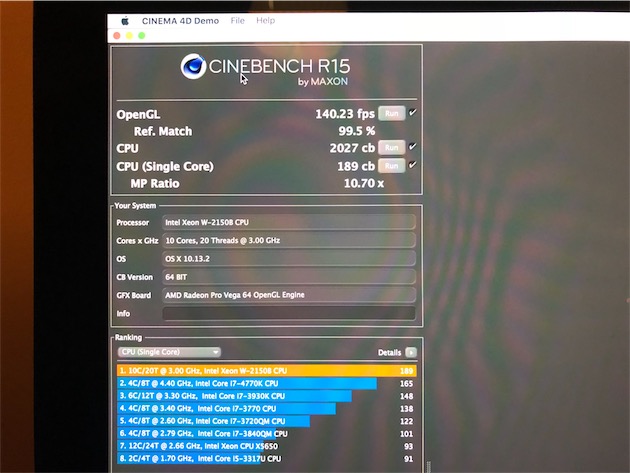630x473 pixels.
Task: Close the window with the red button
Action: [117, 36]
